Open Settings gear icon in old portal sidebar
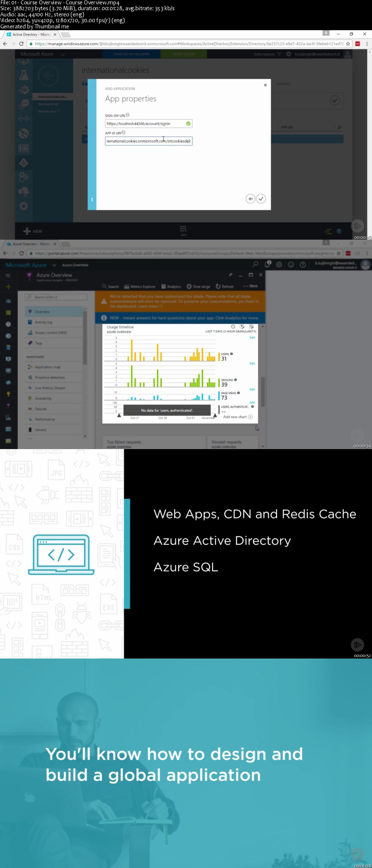 (x=24, y=206)
